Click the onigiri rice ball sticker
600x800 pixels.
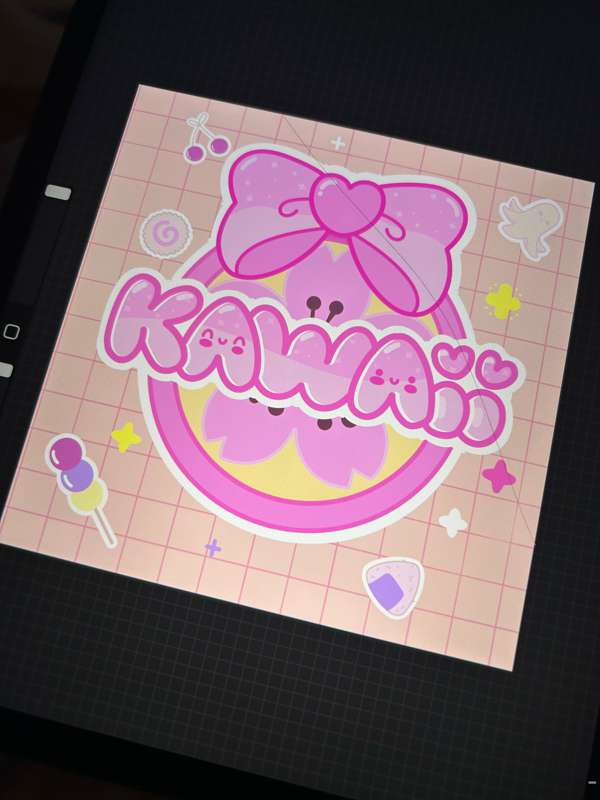[x=393, y=588]
